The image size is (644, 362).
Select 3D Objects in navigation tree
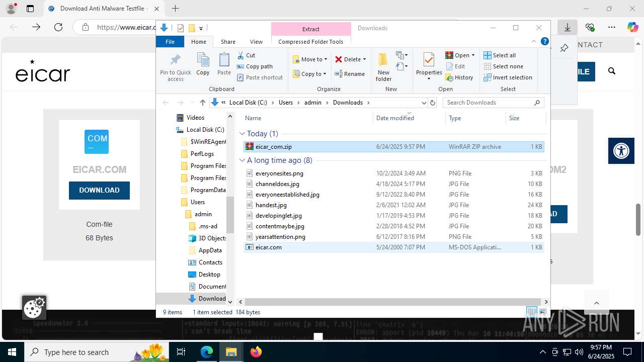[207, 238]
